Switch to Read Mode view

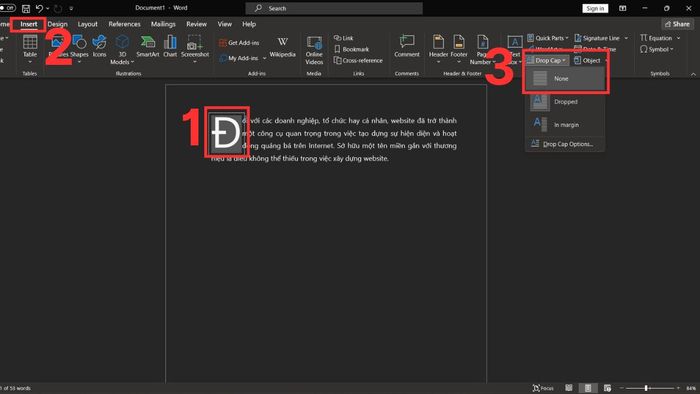coord(569,388)
